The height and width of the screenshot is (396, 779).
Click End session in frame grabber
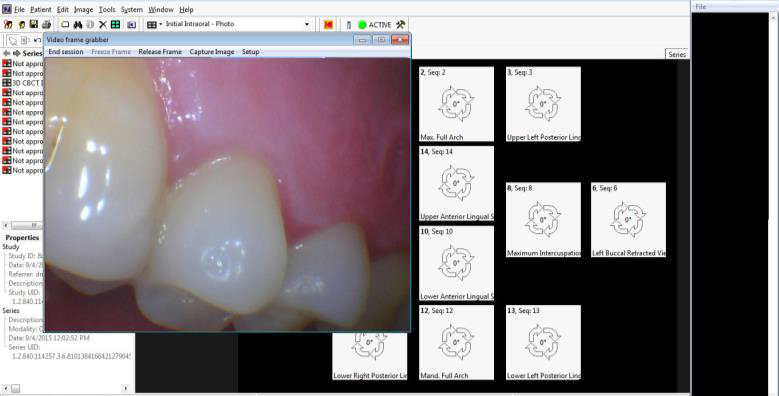(x=66, y=52)
